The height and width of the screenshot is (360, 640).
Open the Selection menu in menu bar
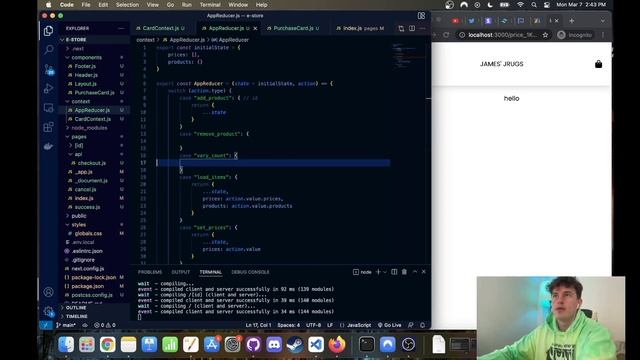(x=127, y=5)
